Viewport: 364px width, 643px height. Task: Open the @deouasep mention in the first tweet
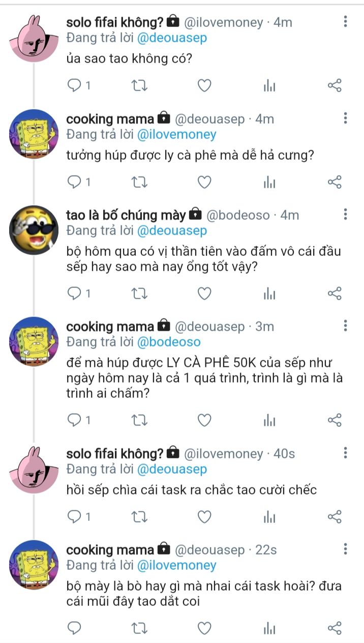(172, 38)
